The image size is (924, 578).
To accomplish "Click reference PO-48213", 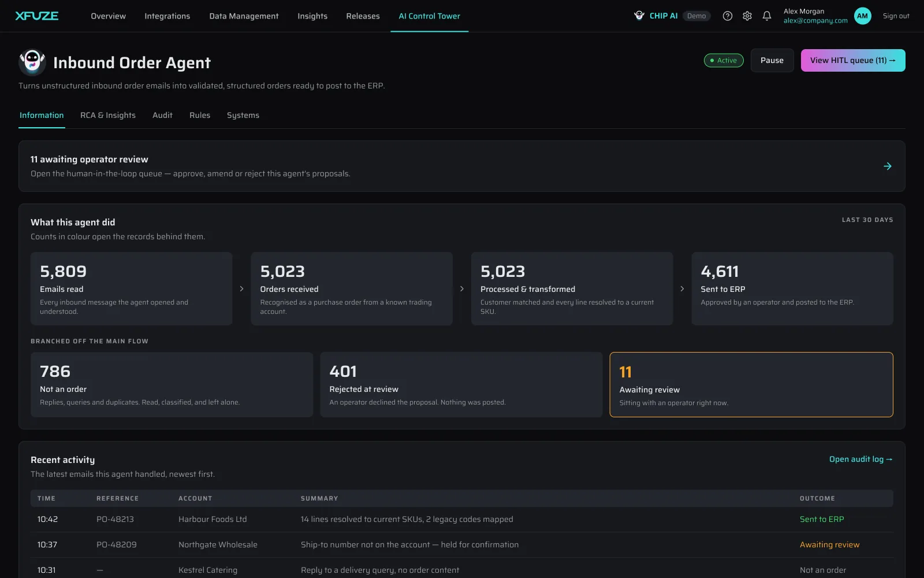I will click(x=115, y=519).
